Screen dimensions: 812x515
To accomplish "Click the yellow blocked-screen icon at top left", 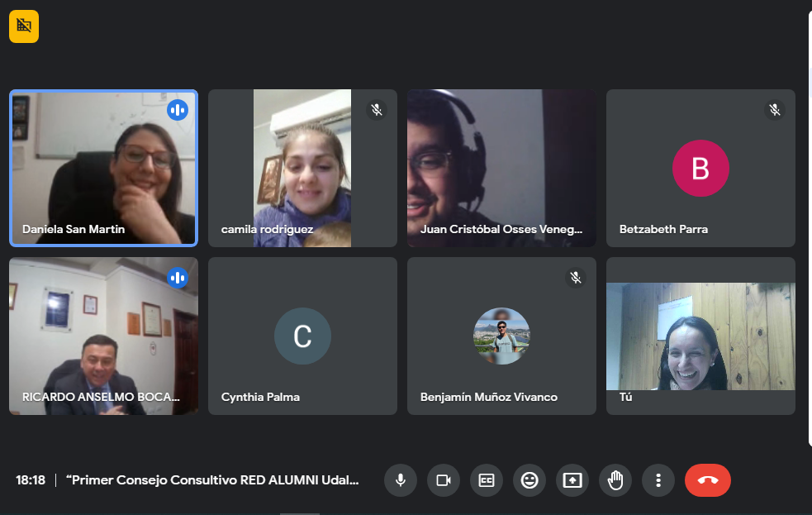I will pos(24,26).
